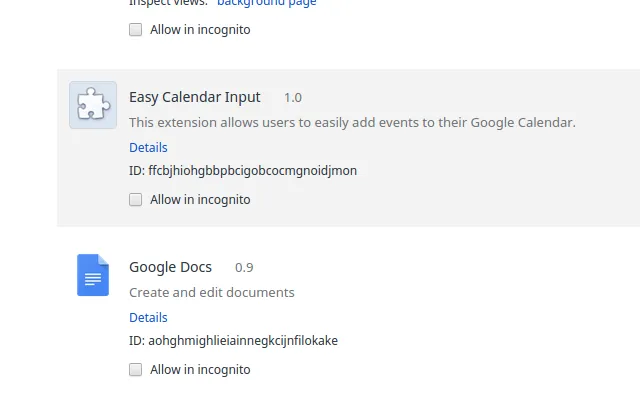Click the Easy Calendar Input extension ID string
The image size is (640, 400).
(252, 171)
